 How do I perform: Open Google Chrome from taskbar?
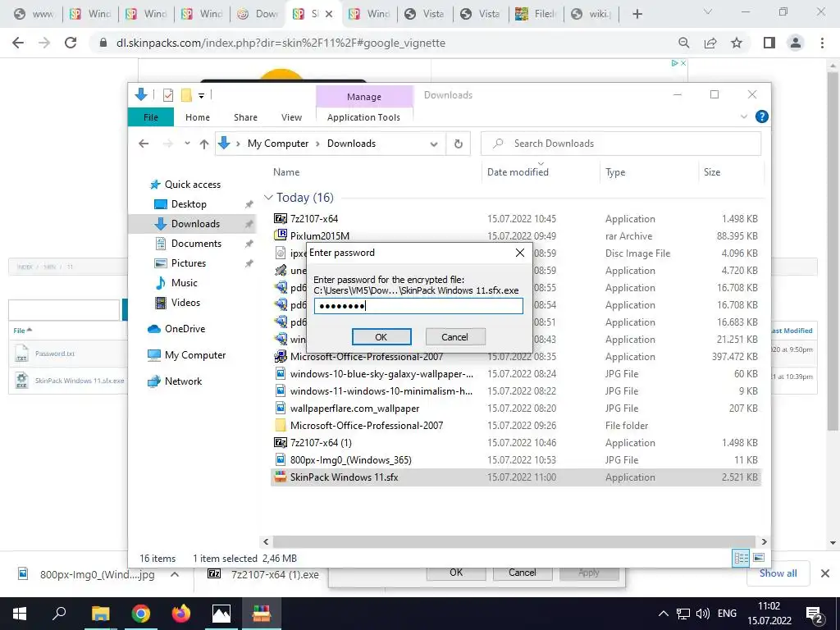pos(141,614)
